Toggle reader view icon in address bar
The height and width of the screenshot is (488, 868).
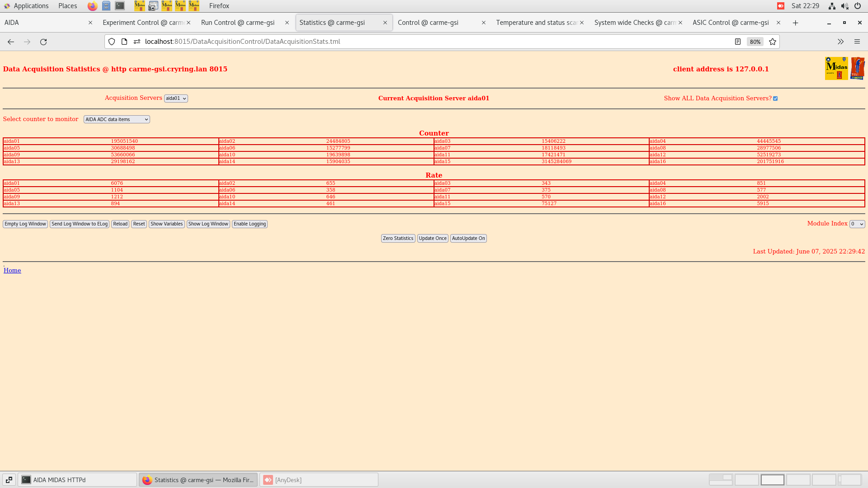[737, 42]
